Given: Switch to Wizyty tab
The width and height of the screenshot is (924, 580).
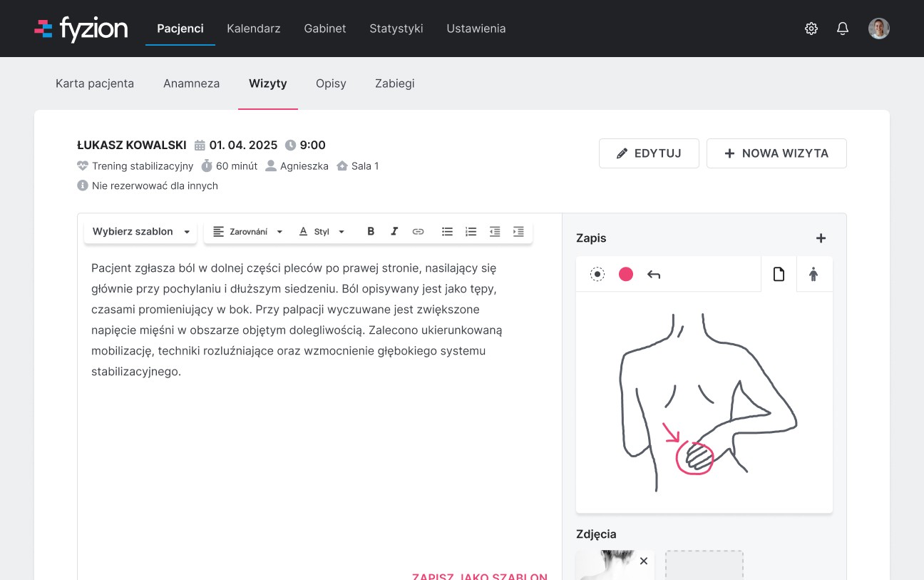Looking at the screenshot, I should click(x=268, y=83).
